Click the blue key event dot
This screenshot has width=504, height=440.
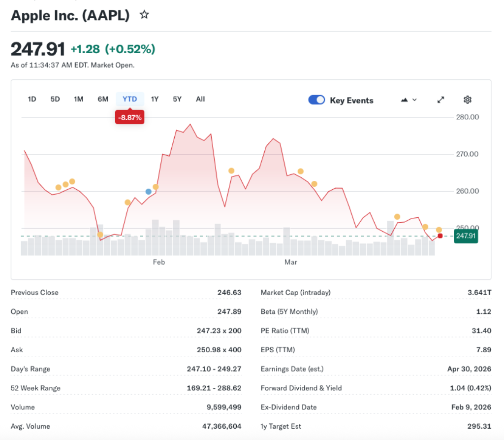tap(149, 191)
